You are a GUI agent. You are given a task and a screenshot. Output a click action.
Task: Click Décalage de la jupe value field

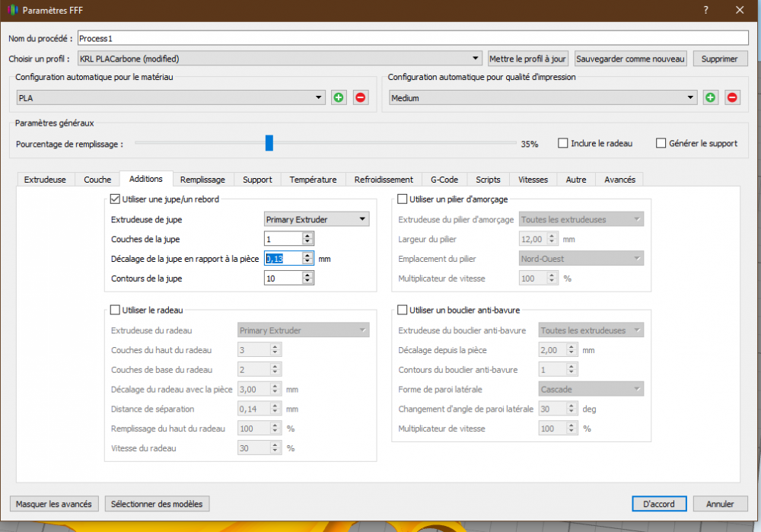tap(283, 258)
